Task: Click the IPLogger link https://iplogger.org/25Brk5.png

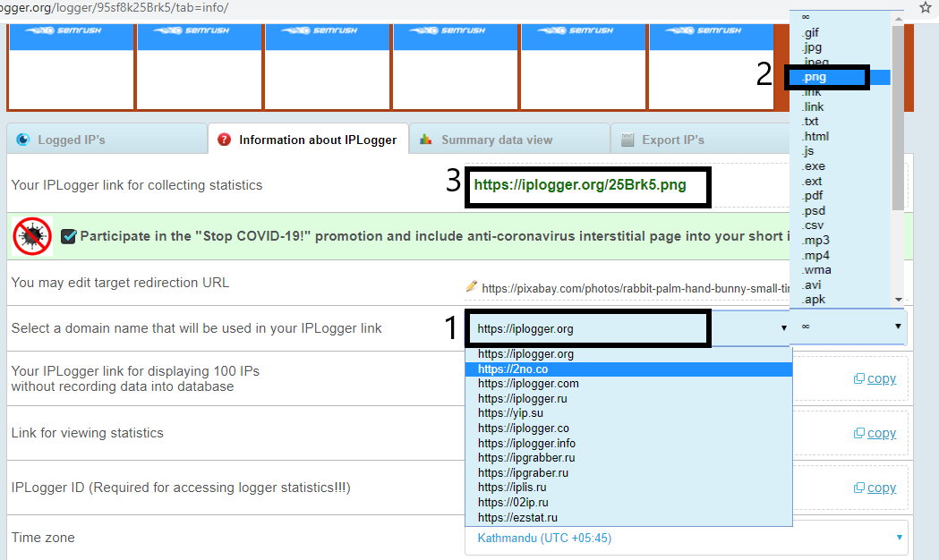Action: tap(580, 185)
